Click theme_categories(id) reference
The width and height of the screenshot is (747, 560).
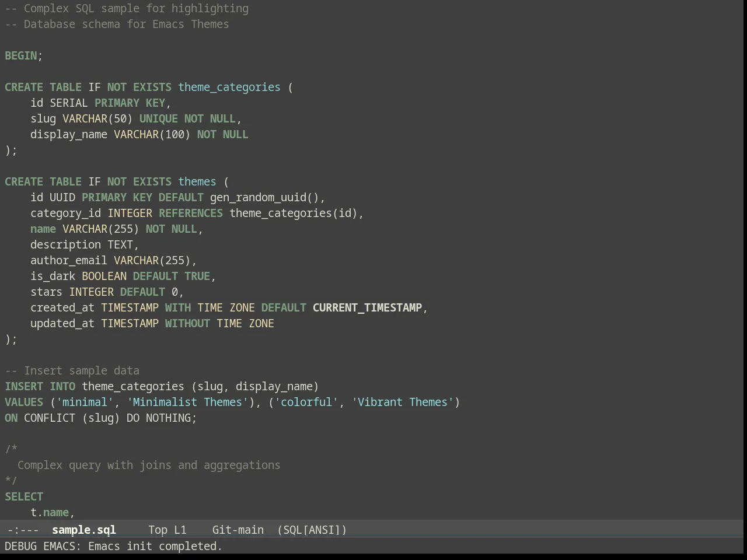click(294, 213)
